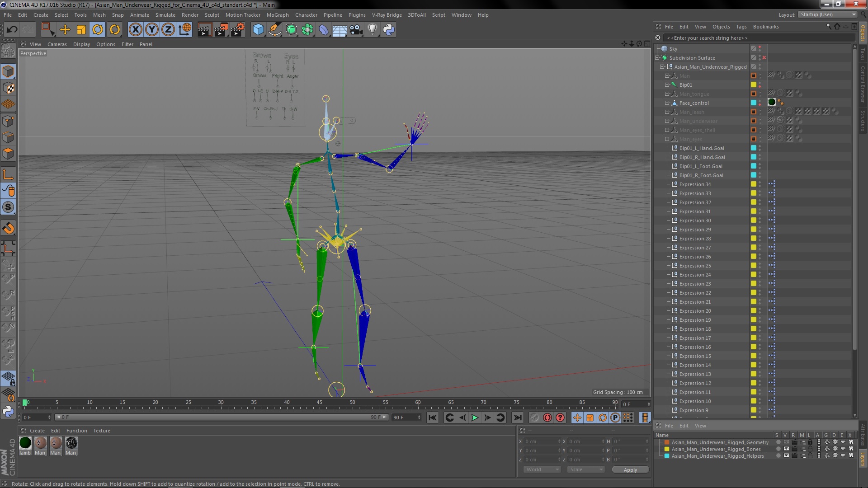Viewport: 868px width, 488px height.
Task: Click frame 45 on timeline ruler
Action: [320, 403]
